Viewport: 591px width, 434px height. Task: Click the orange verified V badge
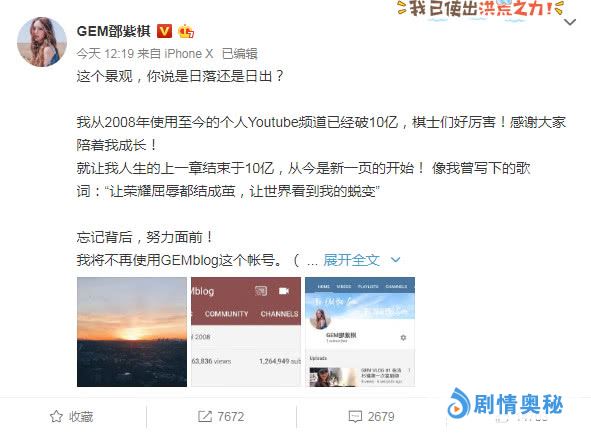(164, 31)
